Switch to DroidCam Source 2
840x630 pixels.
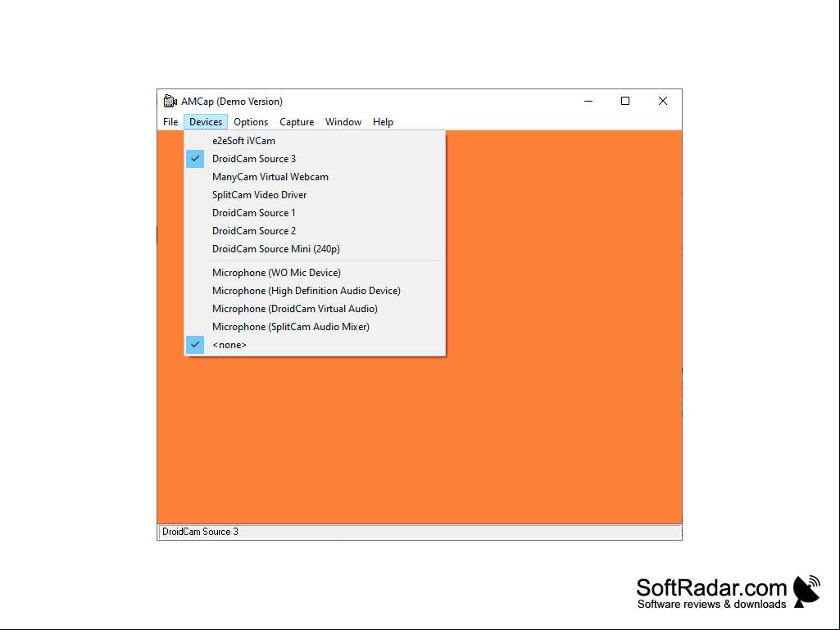pyautogui.click(x=315, y=231)
